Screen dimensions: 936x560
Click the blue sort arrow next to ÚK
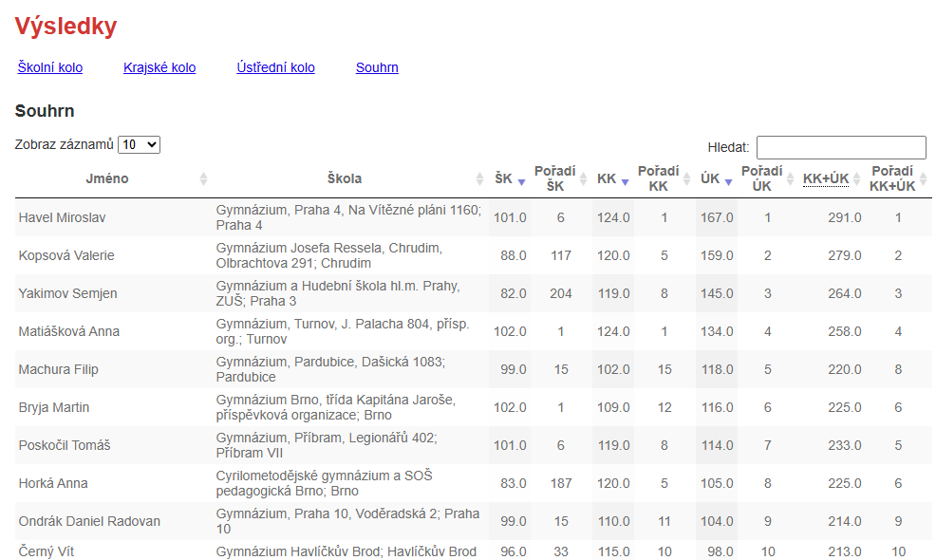[728, 180]
